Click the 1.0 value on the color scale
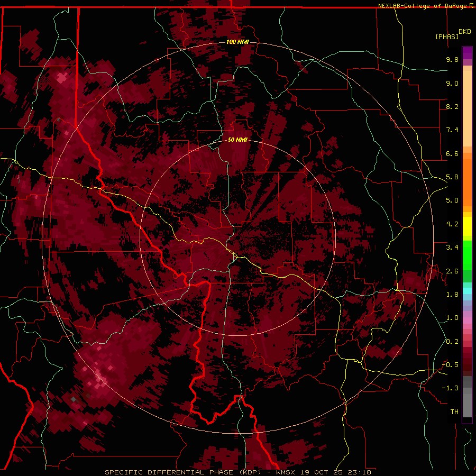This screenshot has width=476, height=476. [452, 318]
